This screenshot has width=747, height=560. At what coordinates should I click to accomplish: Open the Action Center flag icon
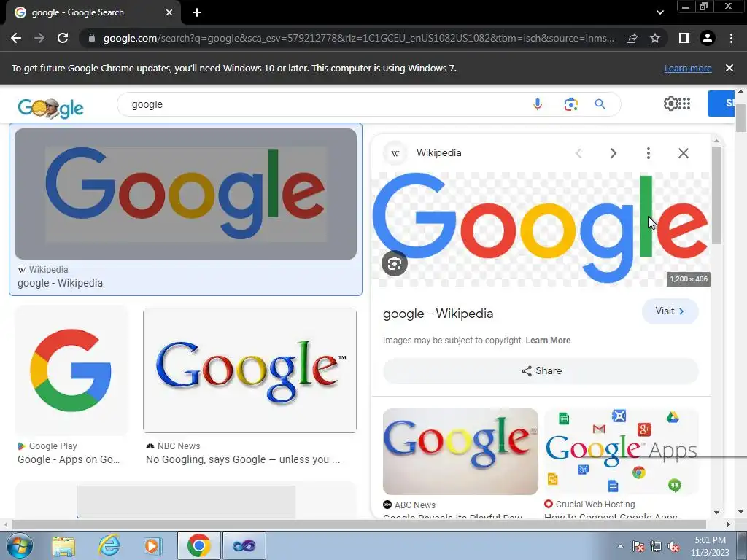[638, 546]
